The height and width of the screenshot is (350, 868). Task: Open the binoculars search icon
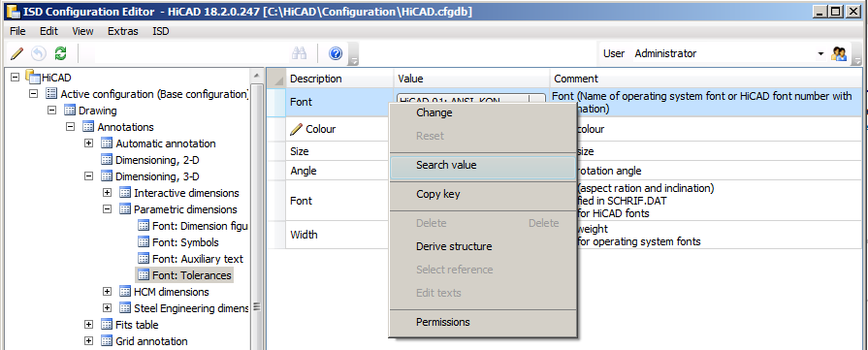pos(300,53)
